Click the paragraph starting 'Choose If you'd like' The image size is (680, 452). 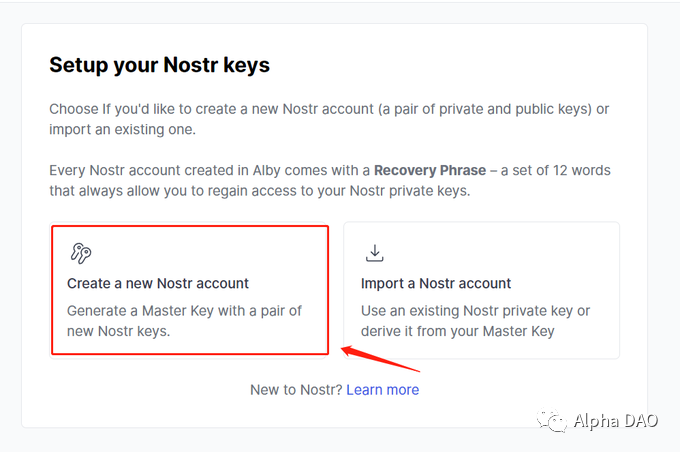click(x=329, y=119)
